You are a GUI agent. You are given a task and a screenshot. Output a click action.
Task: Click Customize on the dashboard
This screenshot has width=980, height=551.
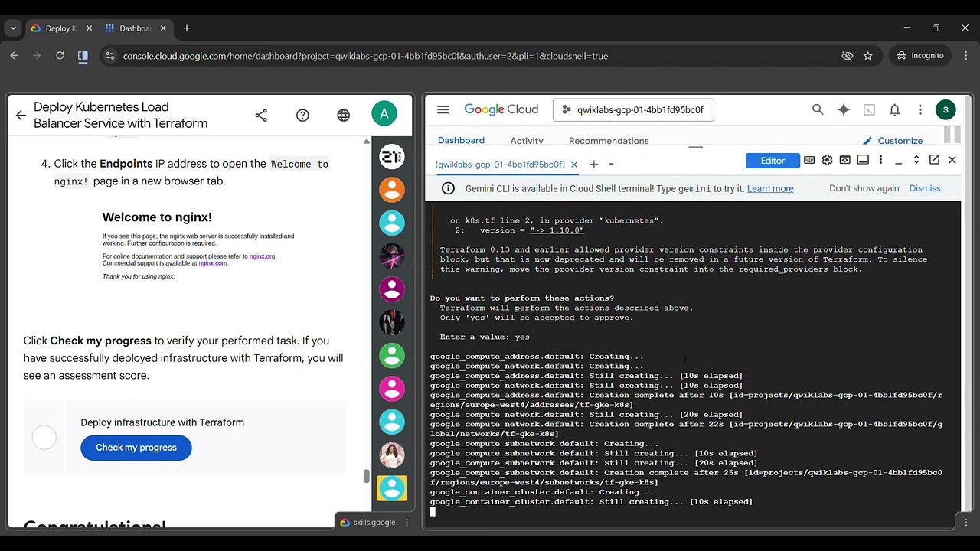click(893, 141)
